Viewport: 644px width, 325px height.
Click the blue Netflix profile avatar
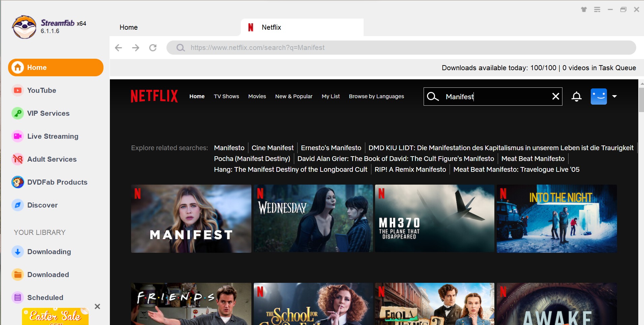click(x=599, y=97)
